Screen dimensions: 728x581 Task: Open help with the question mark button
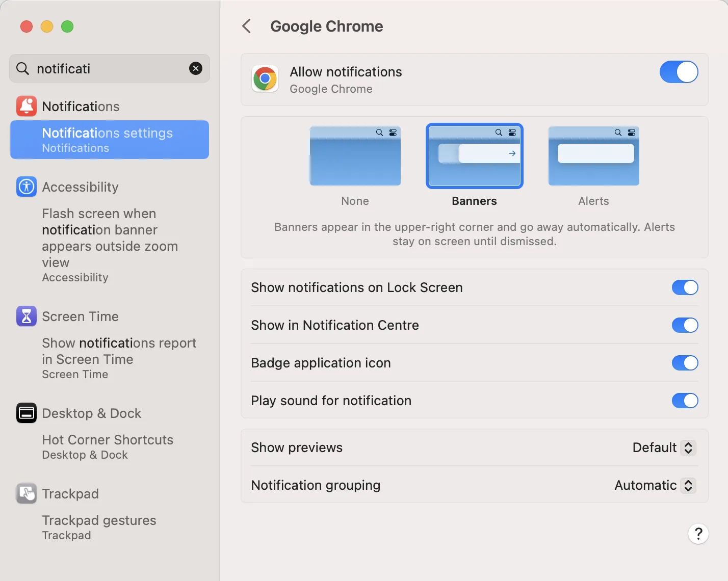coord(698,534)
